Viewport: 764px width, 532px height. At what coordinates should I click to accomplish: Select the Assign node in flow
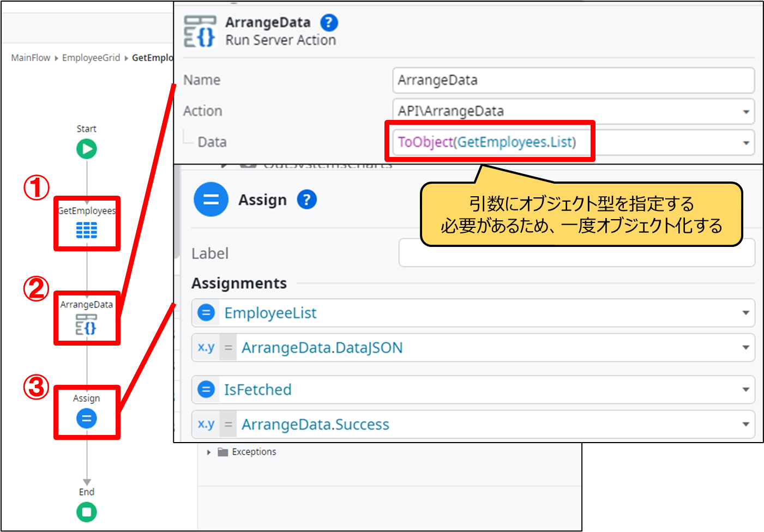pyautogui.click(x=86, y=419)
